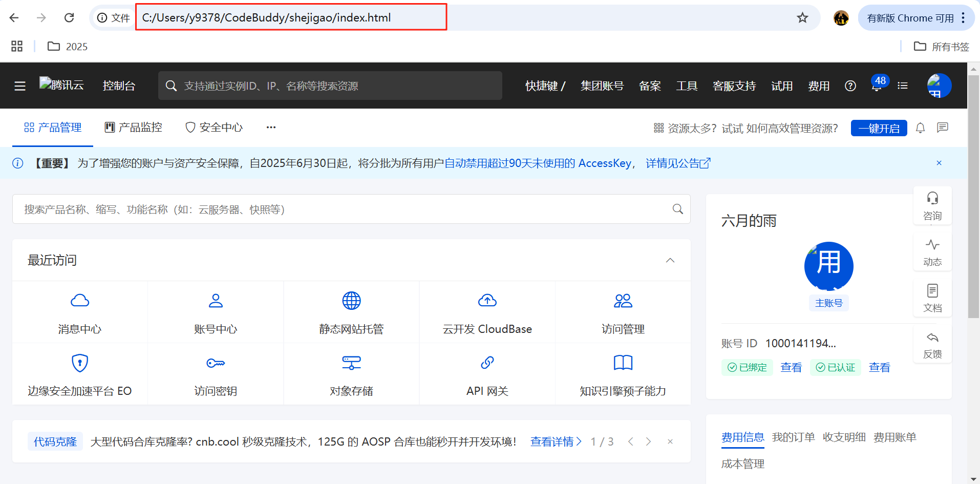Open API 网关

(487, 374)
